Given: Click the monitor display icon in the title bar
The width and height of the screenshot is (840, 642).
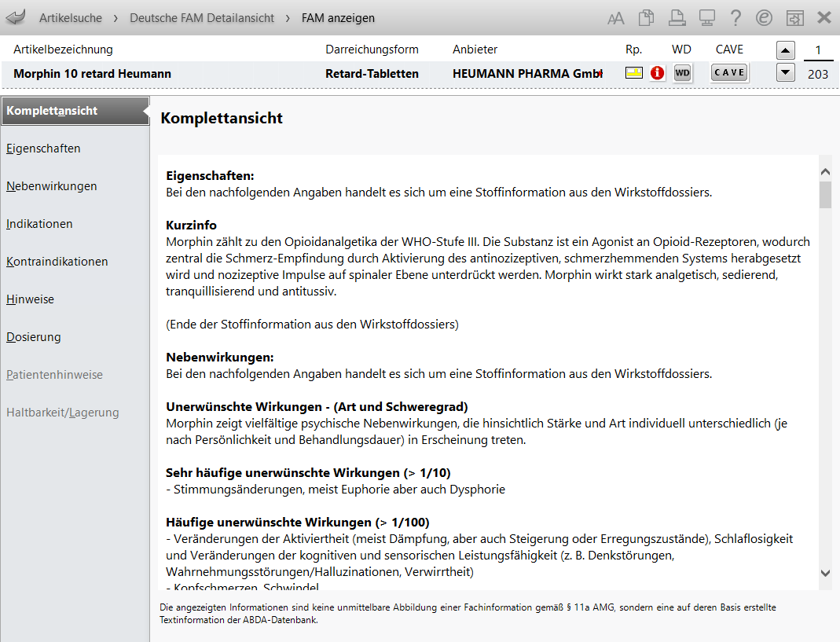Looking at the screenshot, I should [x=706, y=18].
